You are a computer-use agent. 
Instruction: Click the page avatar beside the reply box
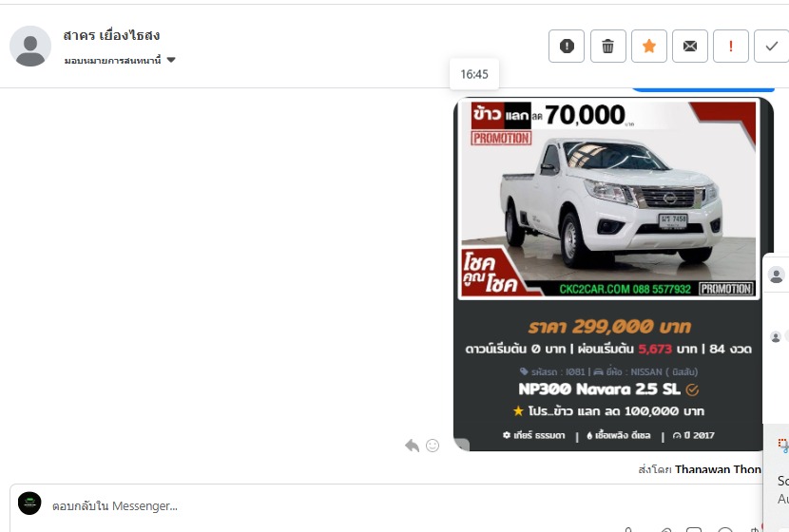coord(29,503)
